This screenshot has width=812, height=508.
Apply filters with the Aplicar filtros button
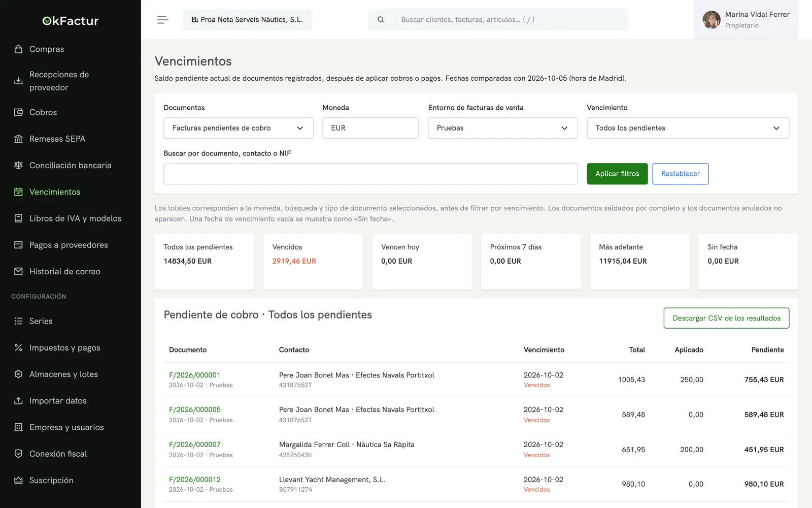click(x=617, y=174)
